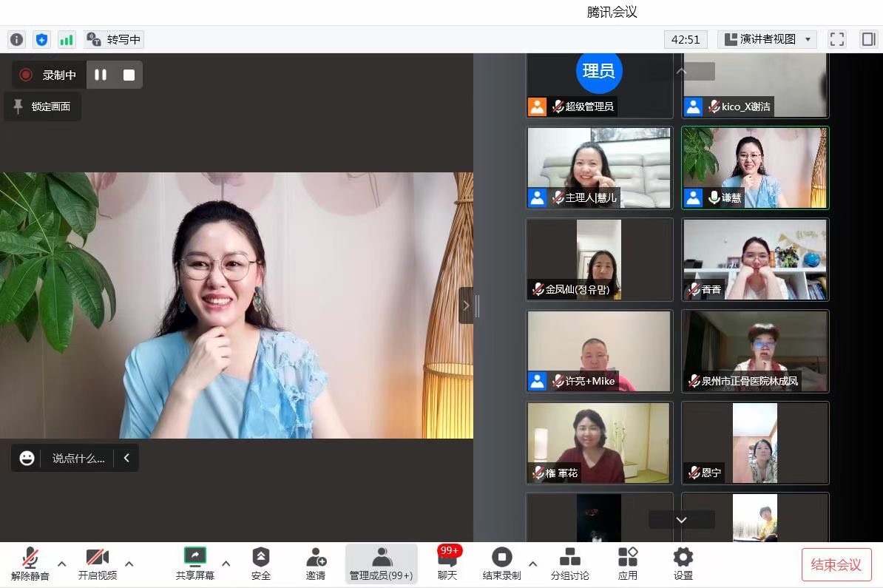Select the 香香 participant video thumbnail
883x588 pixels.
click(754, 259)
